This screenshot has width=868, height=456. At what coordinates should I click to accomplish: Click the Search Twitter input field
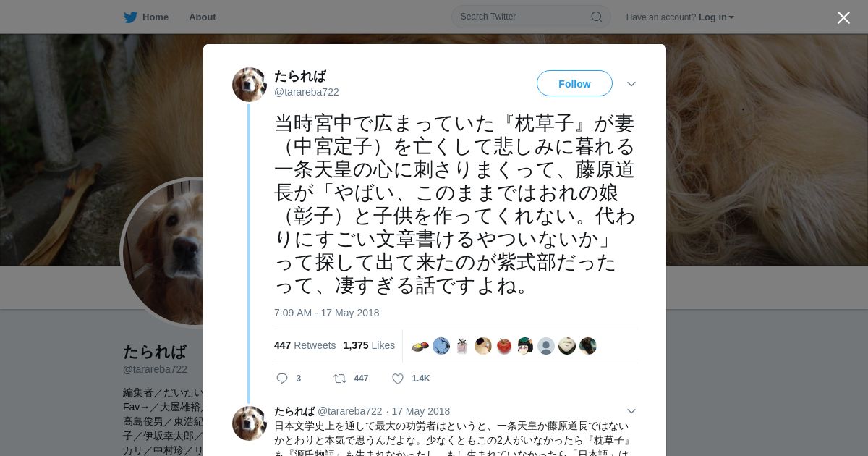531,17
